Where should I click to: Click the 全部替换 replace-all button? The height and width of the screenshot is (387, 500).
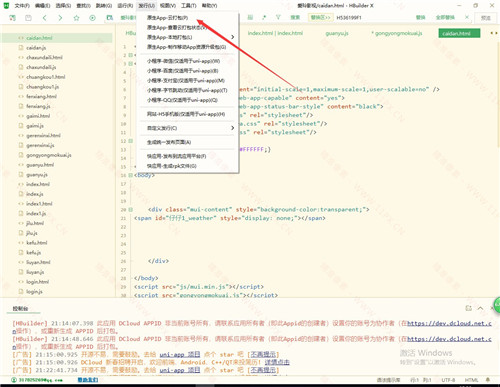point(445,17)
